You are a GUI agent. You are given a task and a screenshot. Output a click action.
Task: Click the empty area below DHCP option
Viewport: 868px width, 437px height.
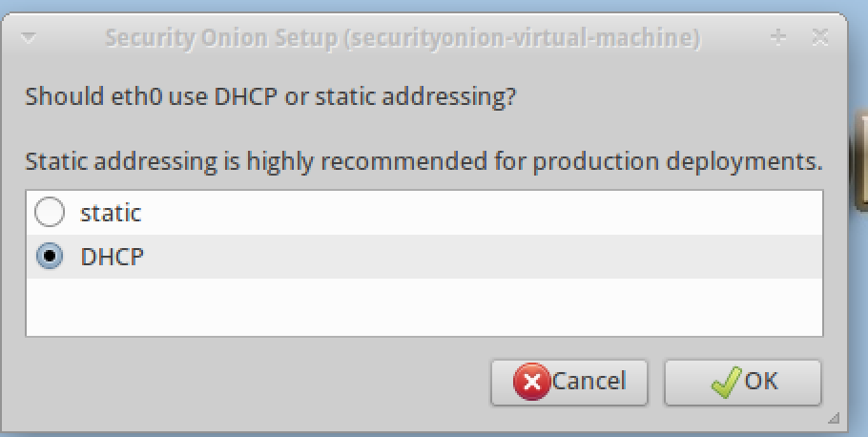pos(424,306)
